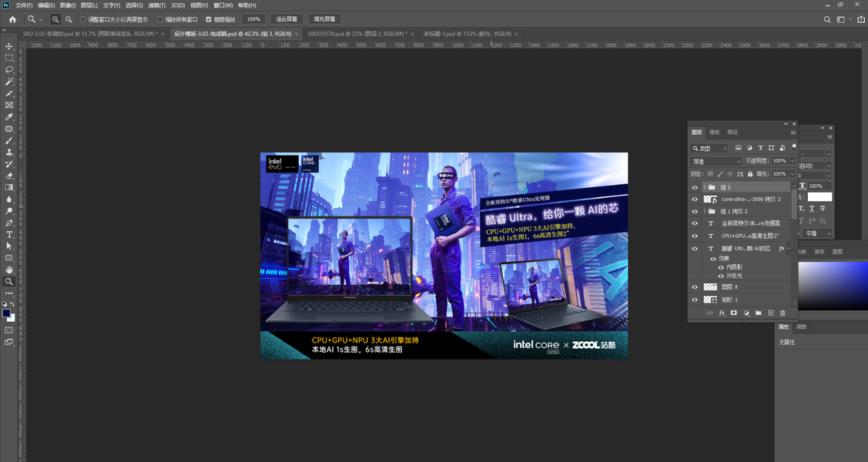Hide the core-ultra 拷贝 2 layer

click(x=695, y=199)
